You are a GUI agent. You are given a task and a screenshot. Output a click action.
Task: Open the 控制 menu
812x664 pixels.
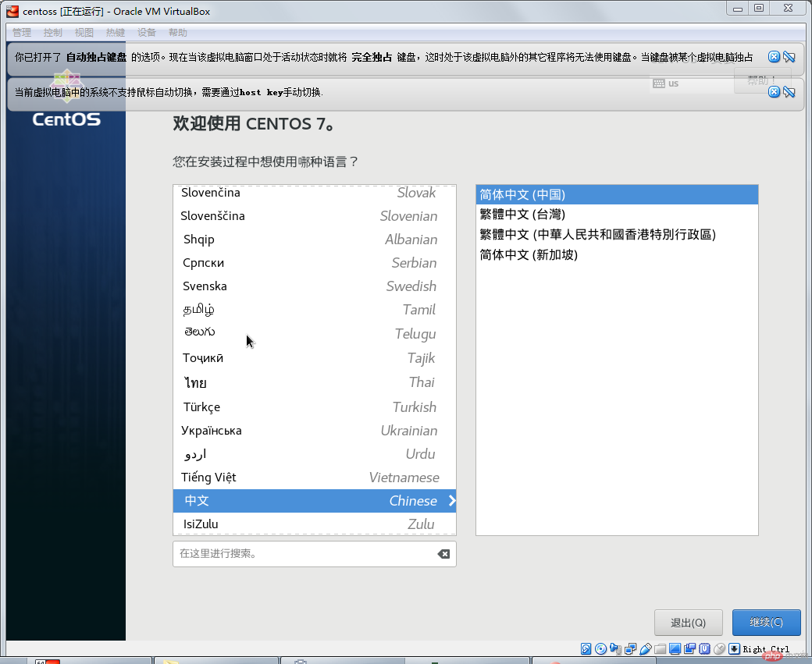pos(53,33)
